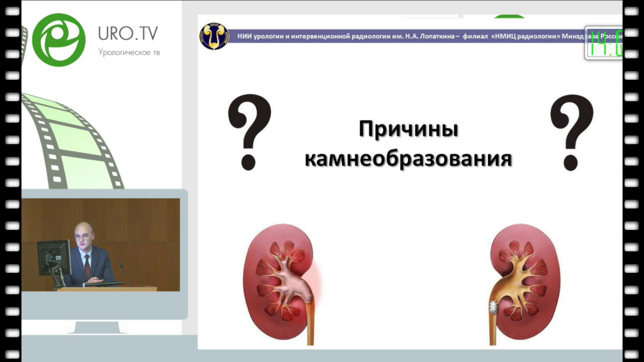Click the right kidney illustration
This screenshot has height=362, width=644.
525,277
